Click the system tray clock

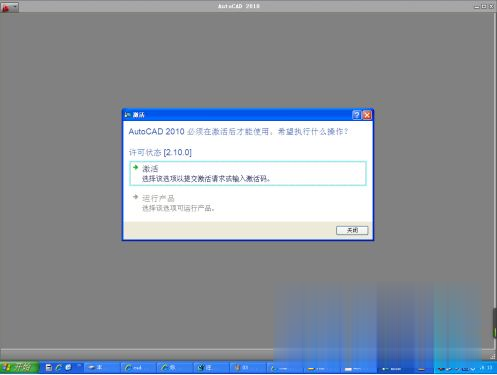pos(486,368)
